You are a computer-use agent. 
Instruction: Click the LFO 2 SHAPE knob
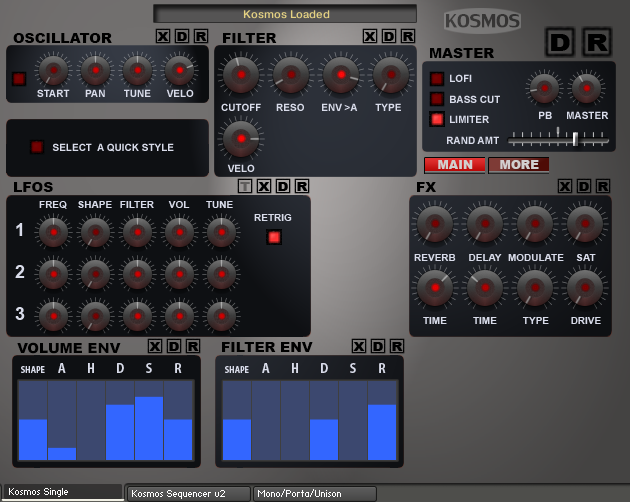(x=96, y=275)
